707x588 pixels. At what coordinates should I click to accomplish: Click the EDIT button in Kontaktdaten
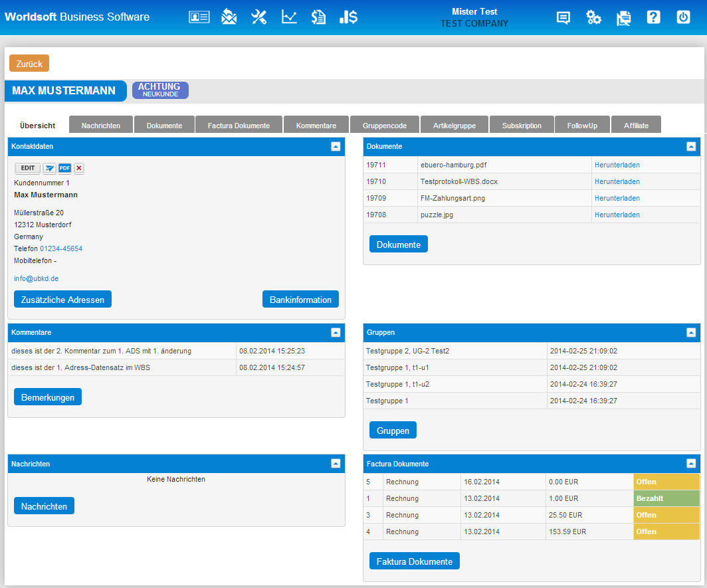click(27, 168)
